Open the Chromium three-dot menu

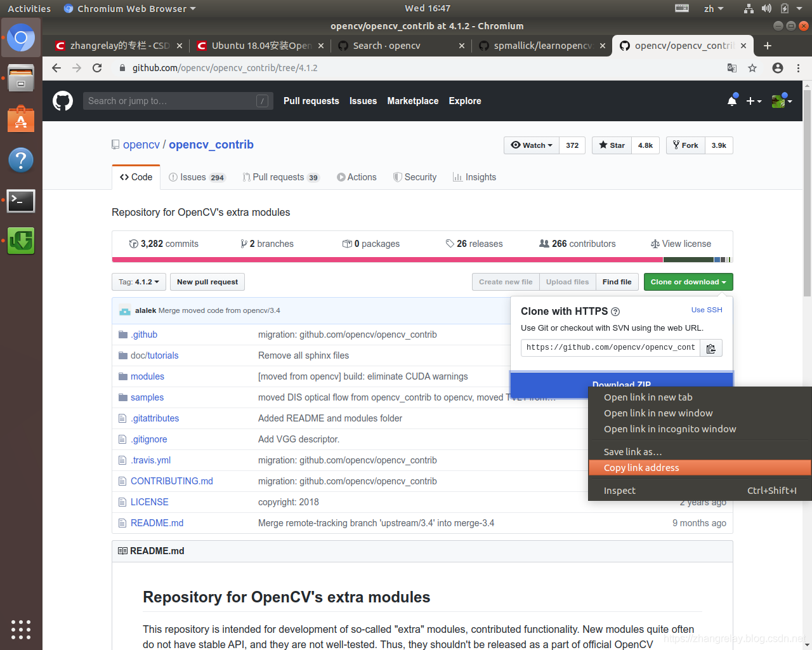tap(798, 68)
